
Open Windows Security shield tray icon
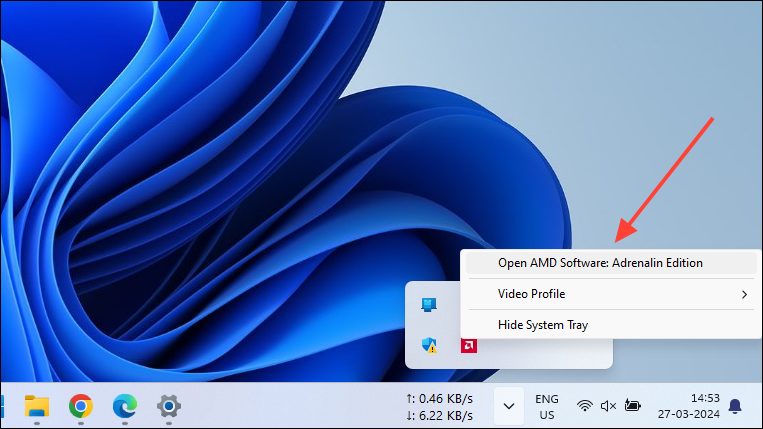pyautogui.click(x=429, y=345)
